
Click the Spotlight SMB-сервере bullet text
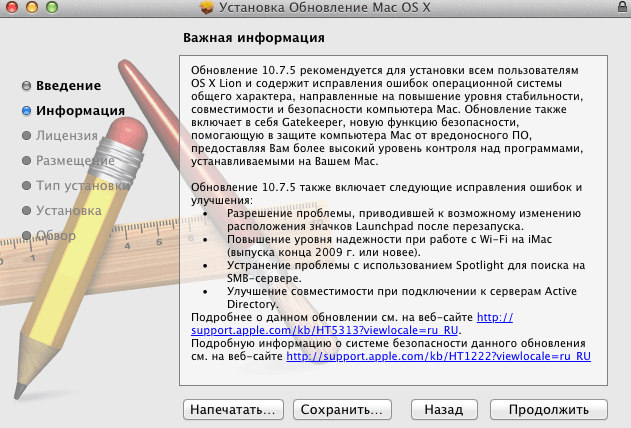406,272
